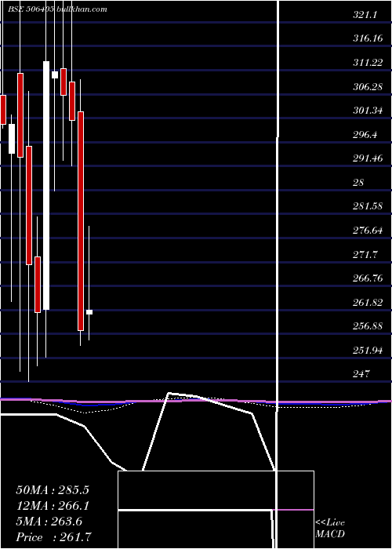The height and width of the screenshot is (549, 392).
Task: Click the last small white candle near 261.82
Action: pos(89,312)
